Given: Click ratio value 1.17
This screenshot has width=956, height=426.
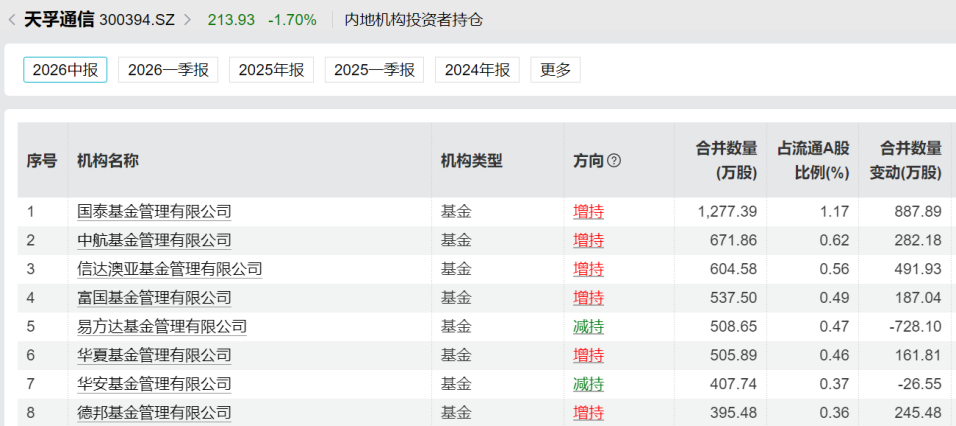Looking at the screenshot, I should (x=836, y=212).
